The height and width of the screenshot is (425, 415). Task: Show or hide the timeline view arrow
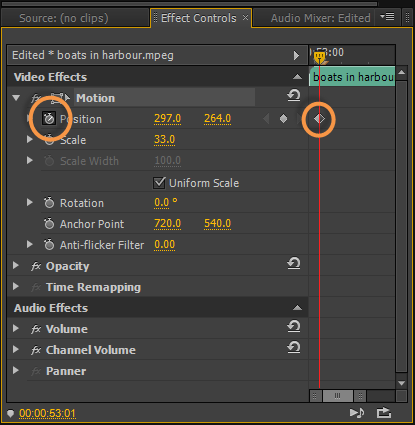[296, 55]
